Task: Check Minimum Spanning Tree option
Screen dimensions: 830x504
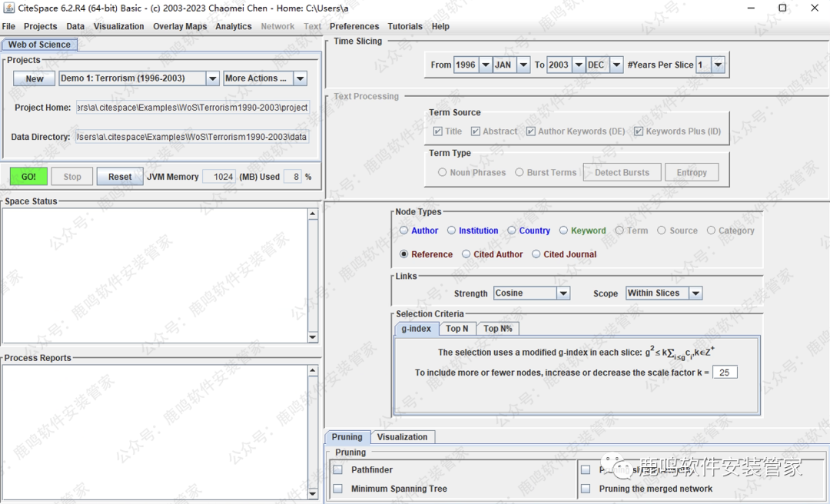Action: (x=338, y=489)
